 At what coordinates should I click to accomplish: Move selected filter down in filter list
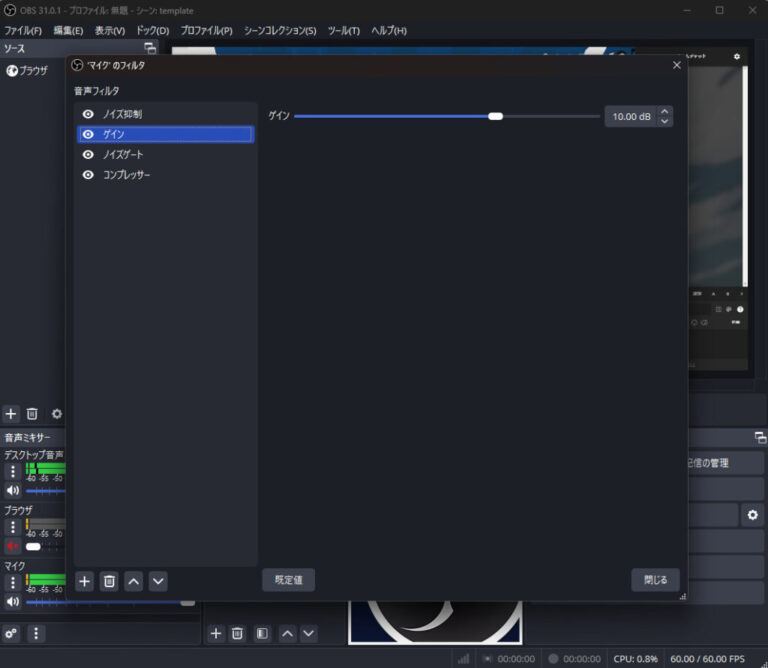click(158, 581)
